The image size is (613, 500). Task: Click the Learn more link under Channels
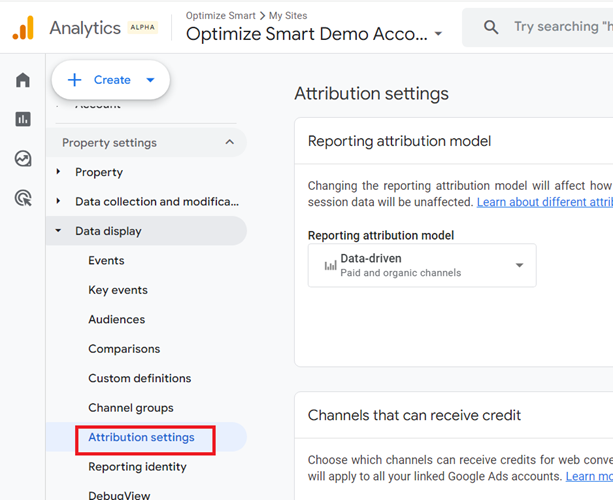coord(589,477)
